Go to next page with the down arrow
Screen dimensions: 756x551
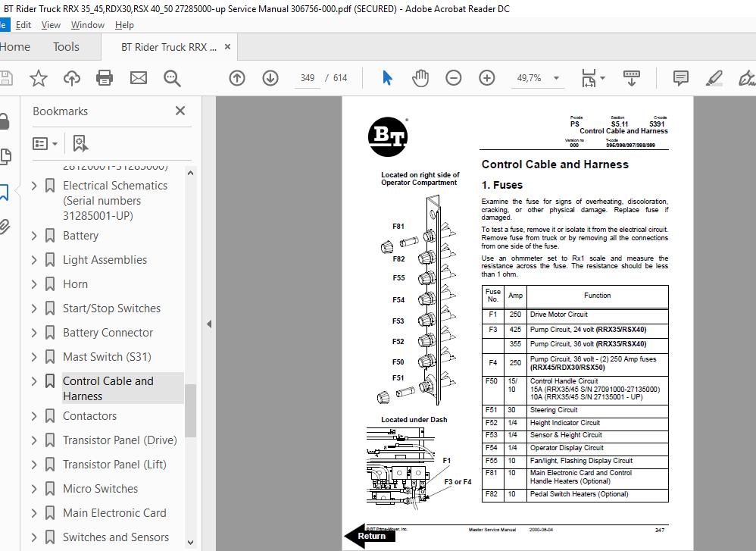pos(270,77)
